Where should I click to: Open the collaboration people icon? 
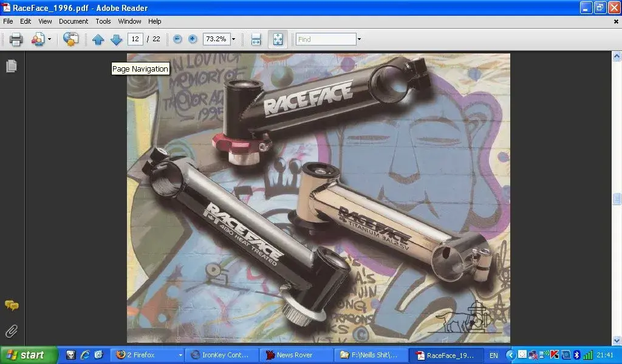point(38,39)
